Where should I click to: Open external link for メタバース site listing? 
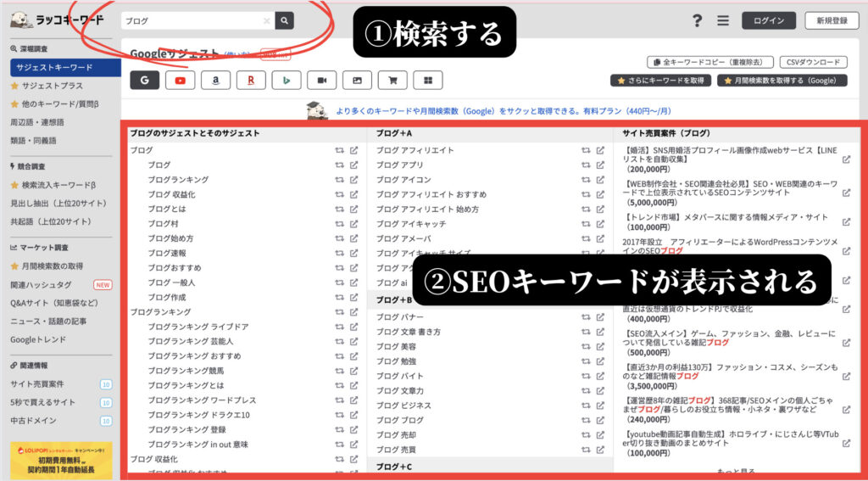[847, 221]
